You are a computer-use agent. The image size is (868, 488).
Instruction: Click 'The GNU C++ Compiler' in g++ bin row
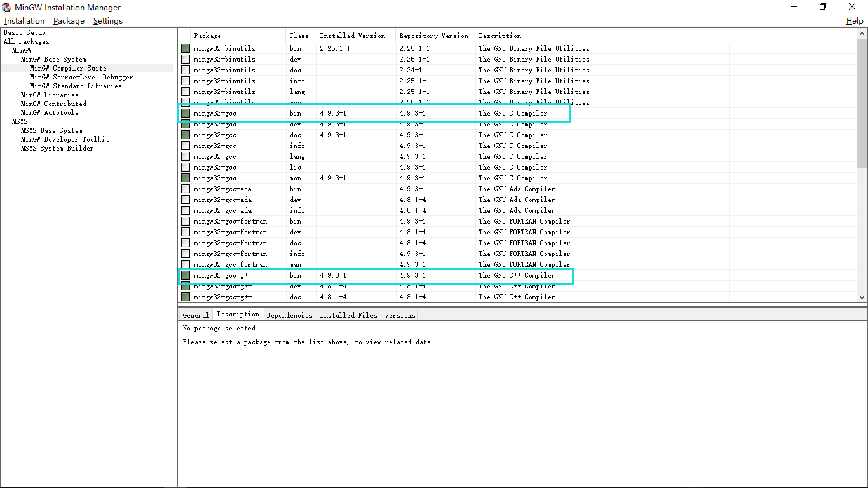[x=517, y=275]
